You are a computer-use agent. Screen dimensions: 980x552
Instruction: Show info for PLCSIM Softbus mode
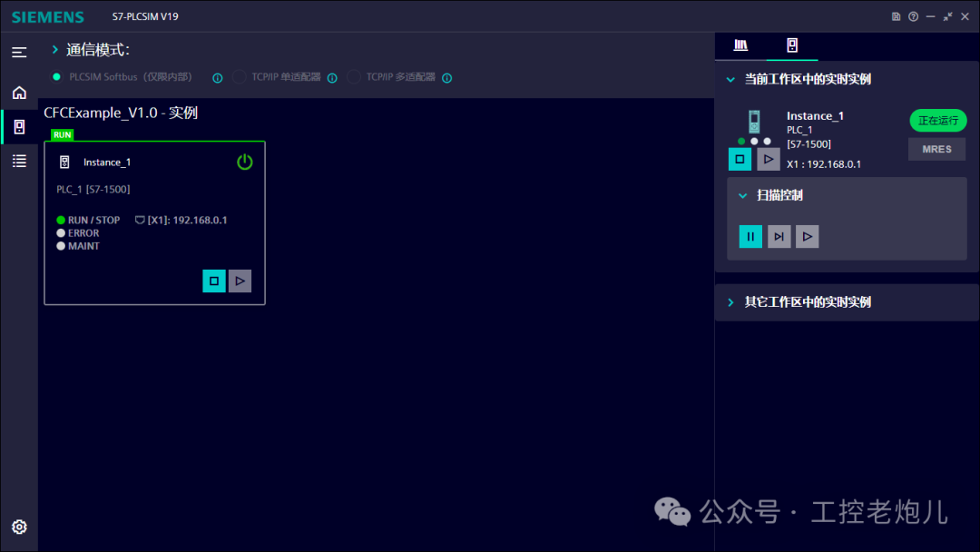pyautogui.click(x=218, y=78)
